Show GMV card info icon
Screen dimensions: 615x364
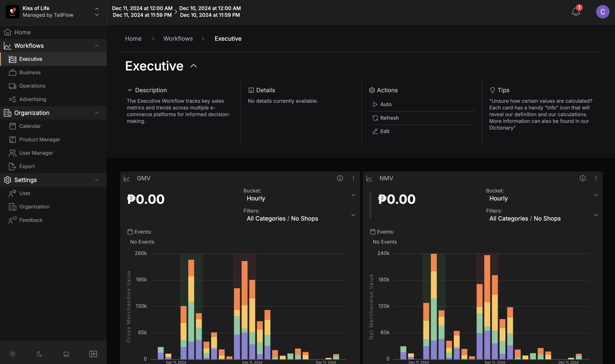340,178
